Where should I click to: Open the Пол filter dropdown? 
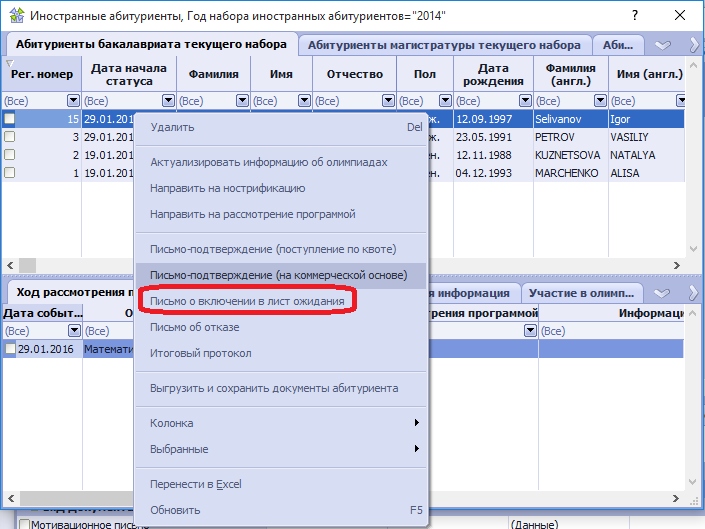click(x=445, y=101)
